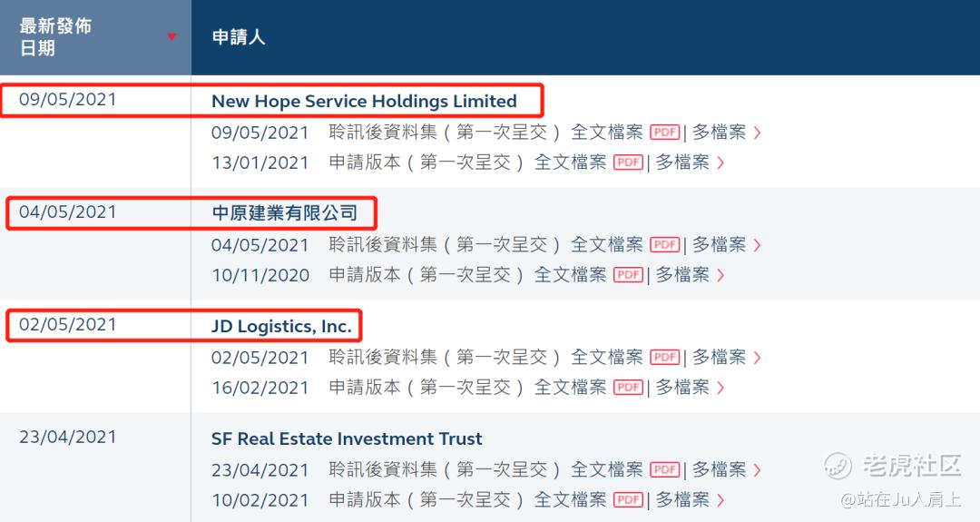Open PDF icon for 中原建業 04/05/2021 filing
The width and height of the screenshot is (980, 522).
pos(665,245)
